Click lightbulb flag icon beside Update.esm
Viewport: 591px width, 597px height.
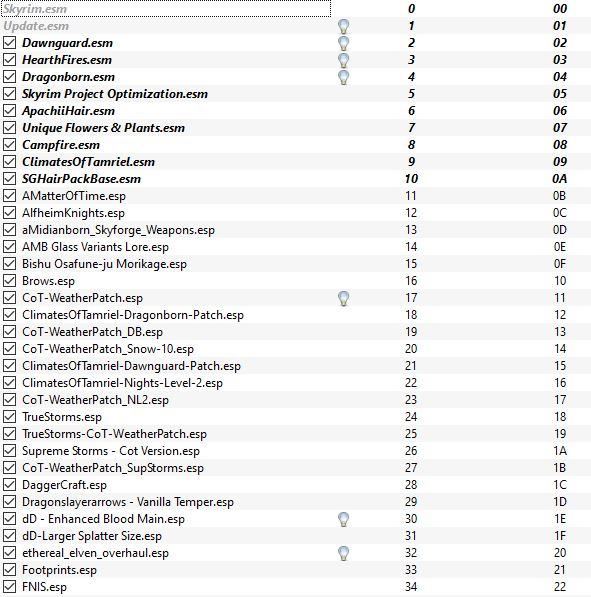(x=343, y=26)
